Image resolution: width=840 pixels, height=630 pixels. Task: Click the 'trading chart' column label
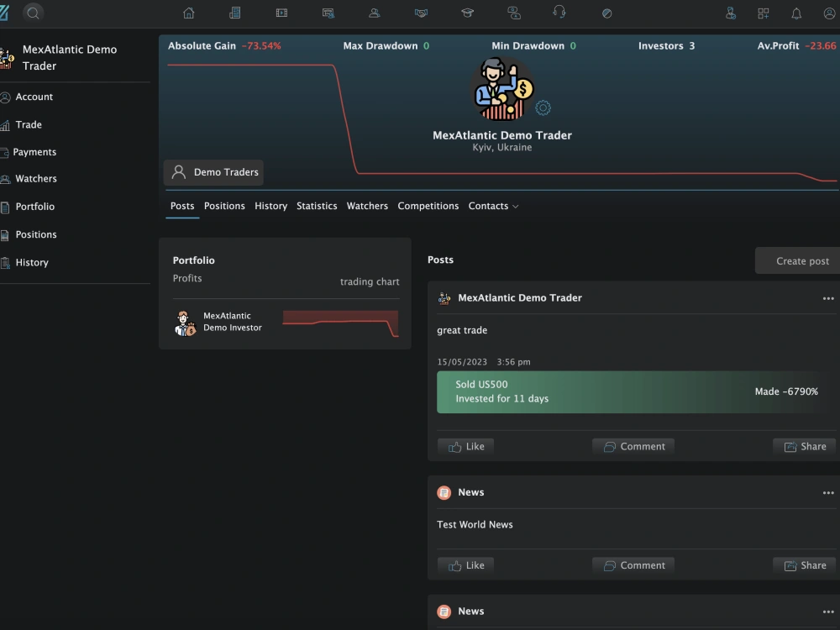(x=370, y=281)
